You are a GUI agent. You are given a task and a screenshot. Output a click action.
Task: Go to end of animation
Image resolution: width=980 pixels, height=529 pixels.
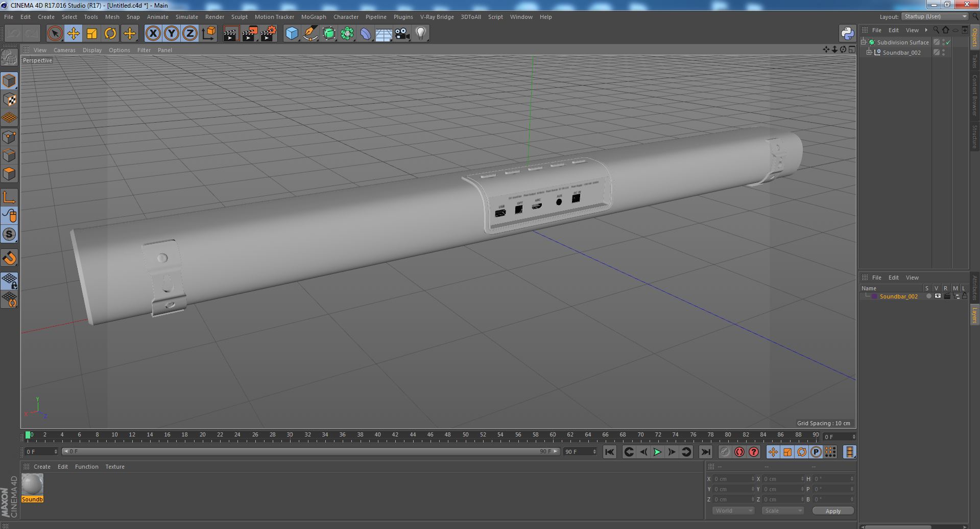[x=705, y=452]
